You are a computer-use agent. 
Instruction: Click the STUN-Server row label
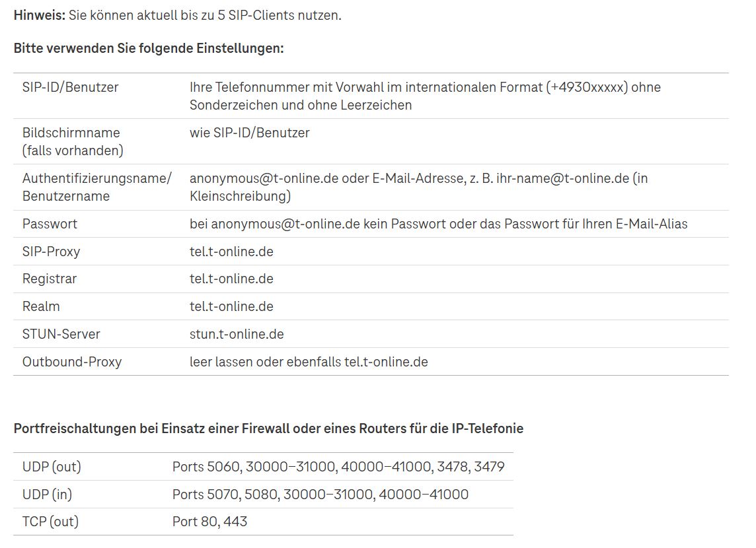(x=61, y=334)
